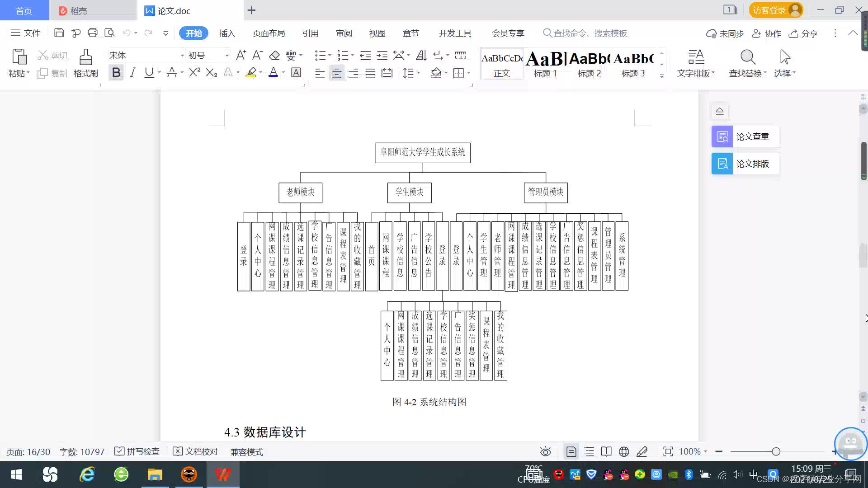This screenshot has height=488, width=868.
Task: Apply Superscript formatting
Action: coord(194,73)
